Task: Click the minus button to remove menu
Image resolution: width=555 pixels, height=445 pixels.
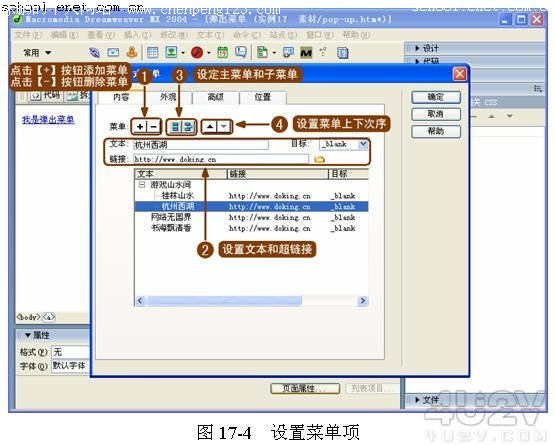Action: click(x=153, y=126)
